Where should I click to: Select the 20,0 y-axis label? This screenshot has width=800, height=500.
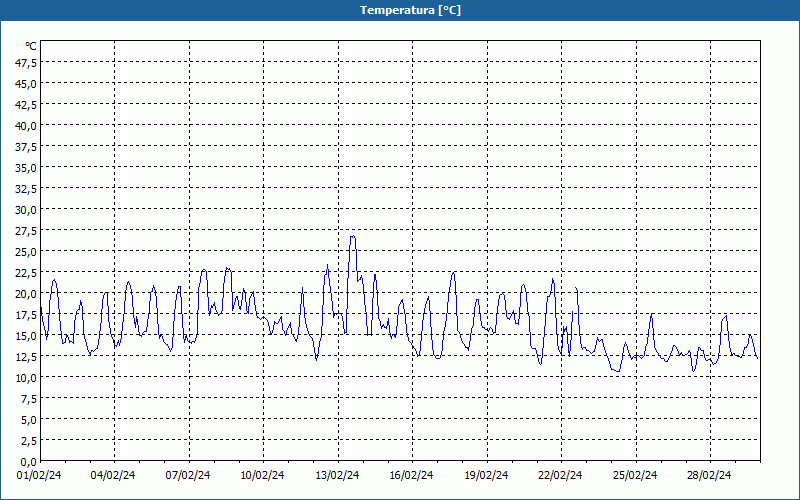click(27, 294)
